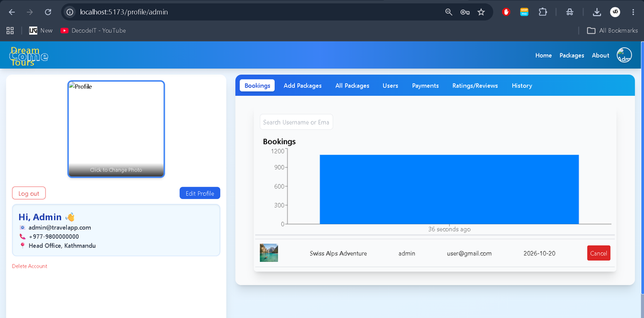Click the location pin beside Head Office

(22, 246)
